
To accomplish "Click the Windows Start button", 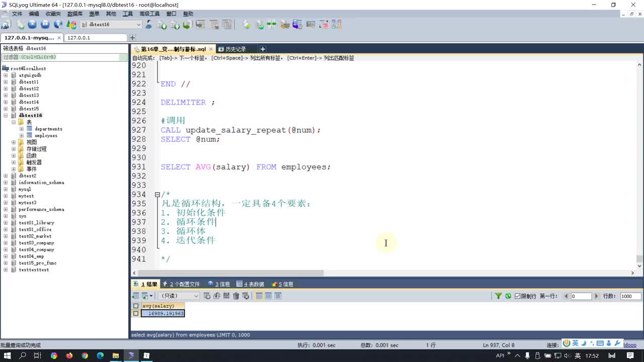I will 8,355.
